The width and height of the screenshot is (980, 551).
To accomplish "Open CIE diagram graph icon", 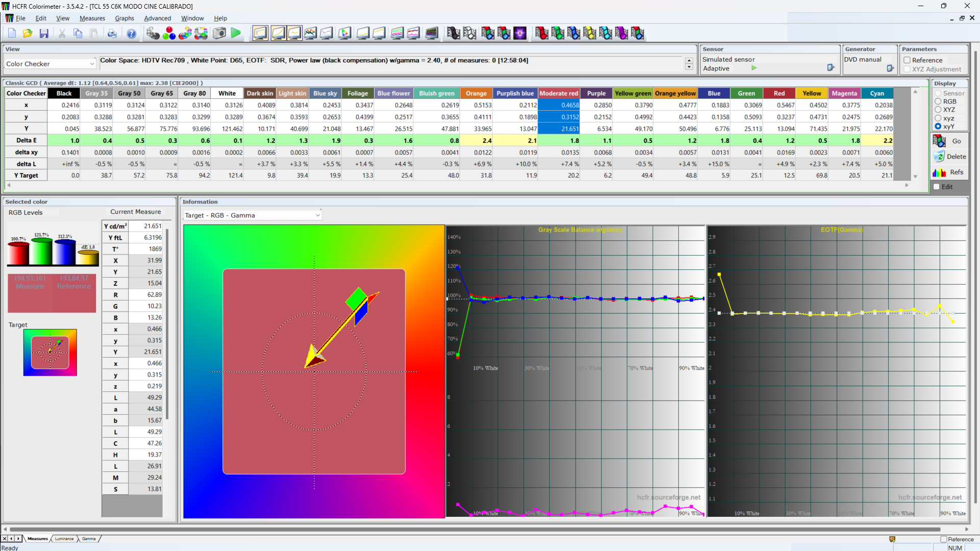I will [x=345, y=34].
